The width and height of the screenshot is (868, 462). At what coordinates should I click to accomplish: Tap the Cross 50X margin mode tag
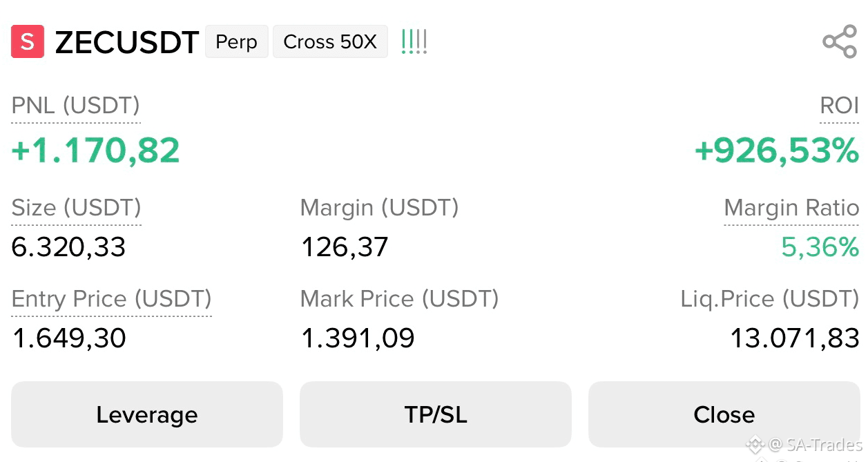point(330,41)
